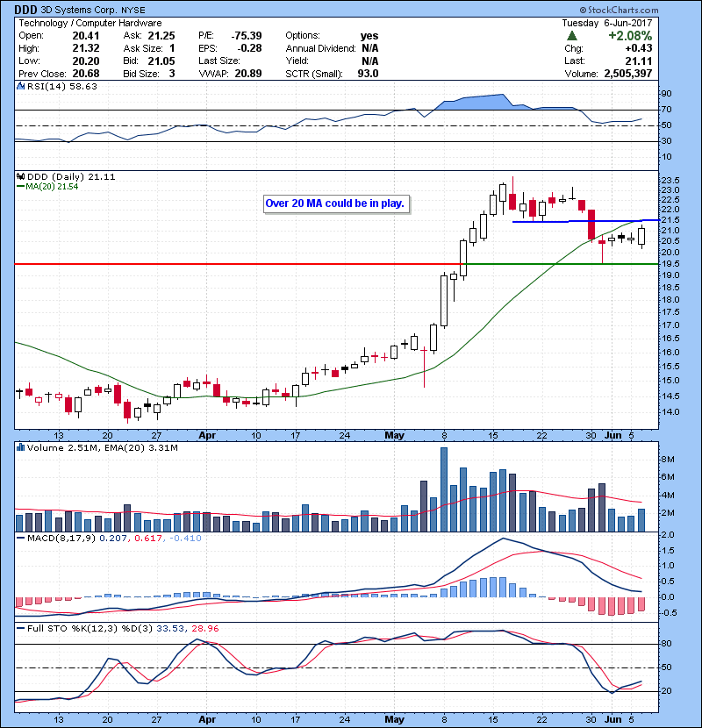
Task: Click the 19.5 label on the price axis
Action: coord(670,264)
